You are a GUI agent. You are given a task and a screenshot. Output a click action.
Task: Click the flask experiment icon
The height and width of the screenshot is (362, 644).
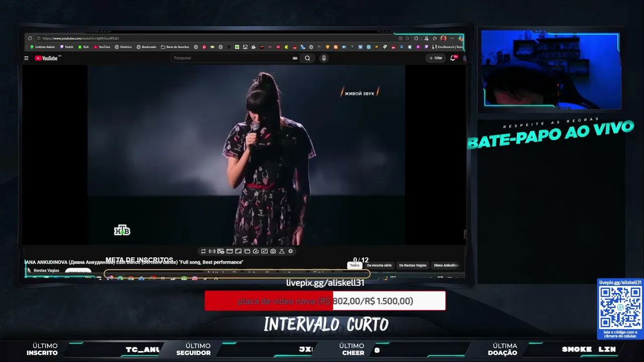[282, 251]
